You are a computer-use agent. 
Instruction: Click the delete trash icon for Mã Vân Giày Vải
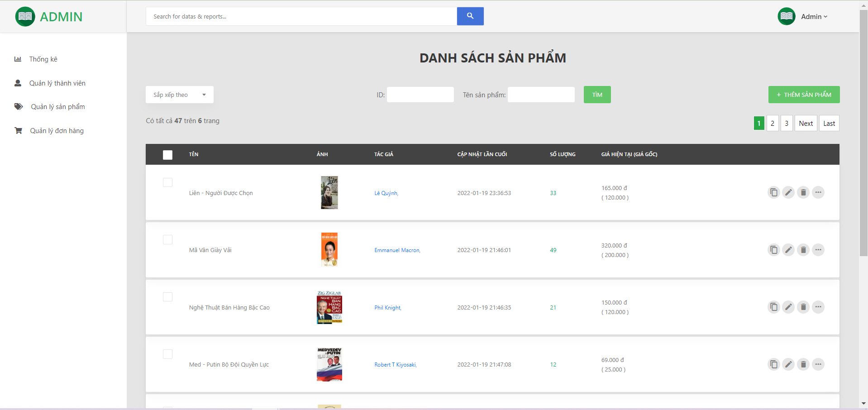[x=803, y=249]
